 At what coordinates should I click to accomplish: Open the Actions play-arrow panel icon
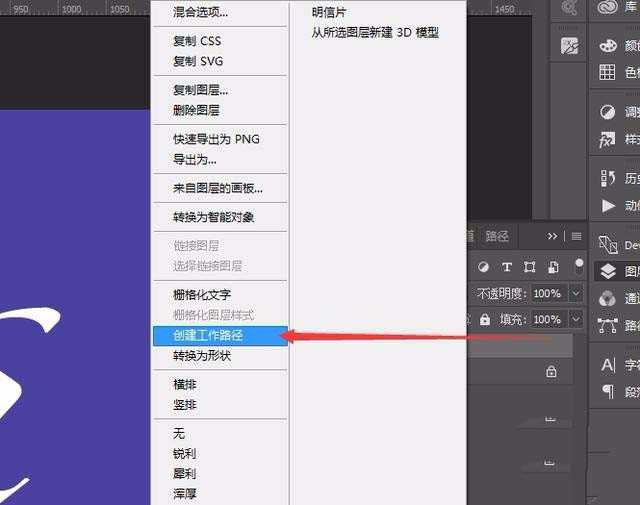(x=608, y=206)
